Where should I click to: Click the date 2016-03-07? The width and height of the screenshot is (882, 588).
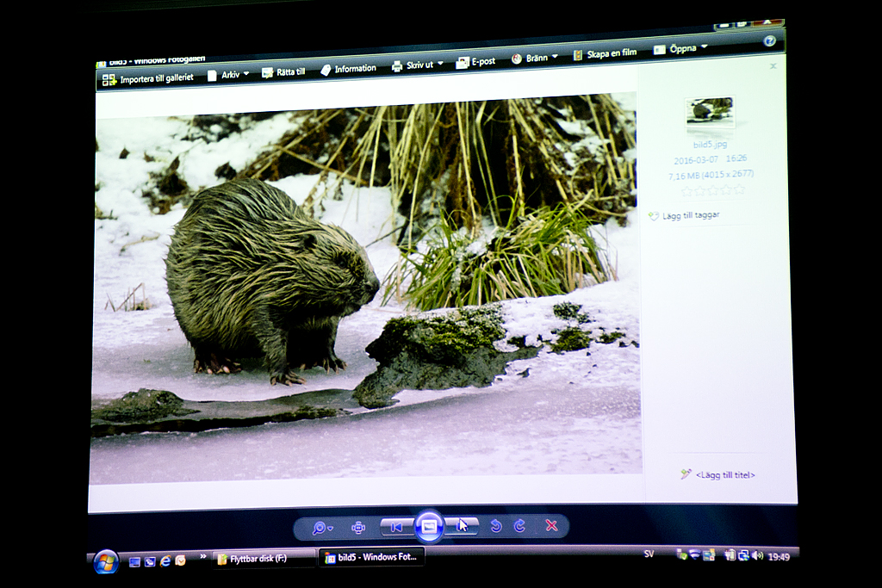[x=696, y=159]
